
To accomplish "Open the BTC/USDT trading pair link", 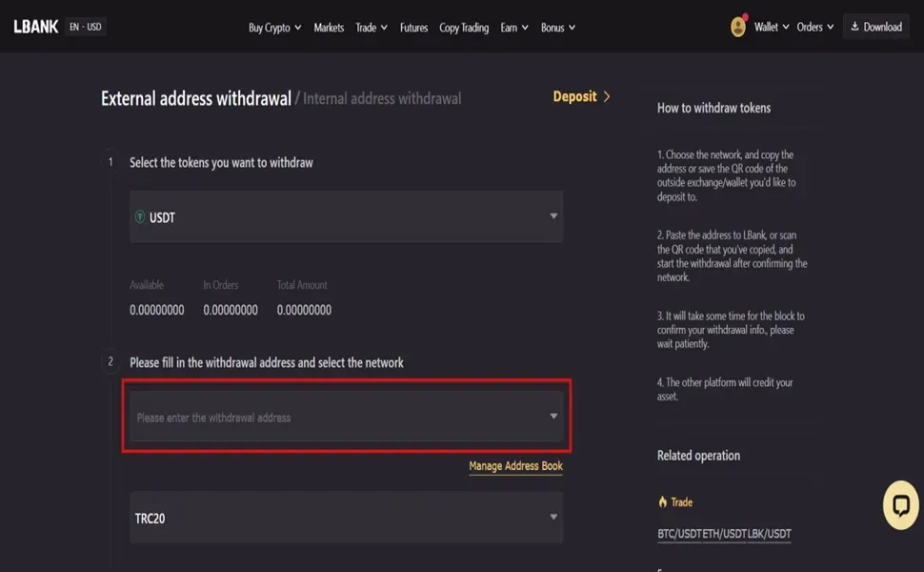I will (x=680, y=534).
